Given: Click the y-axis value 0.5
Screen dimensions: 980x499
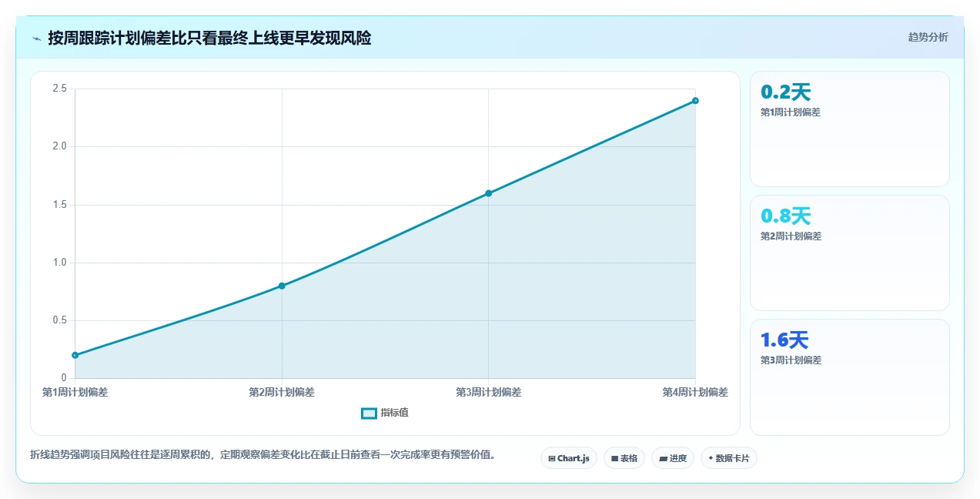Looking at the screenshot, I should point(59,320).
